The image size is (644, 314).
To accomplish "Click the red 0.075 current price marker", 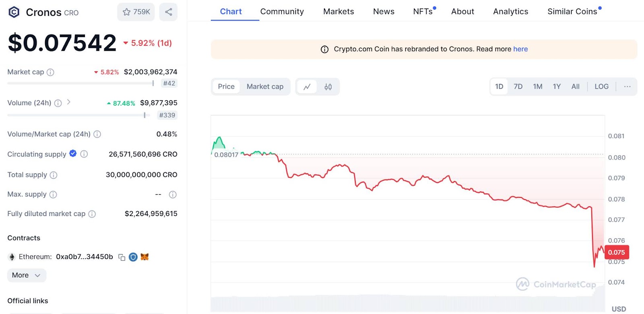I will point(616,252).
